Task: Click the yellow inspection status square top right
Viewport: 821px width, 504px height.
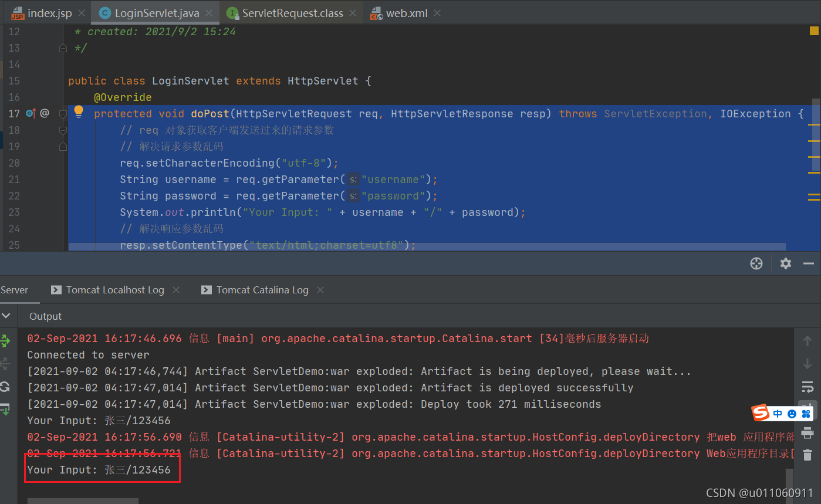Action: 814,31
